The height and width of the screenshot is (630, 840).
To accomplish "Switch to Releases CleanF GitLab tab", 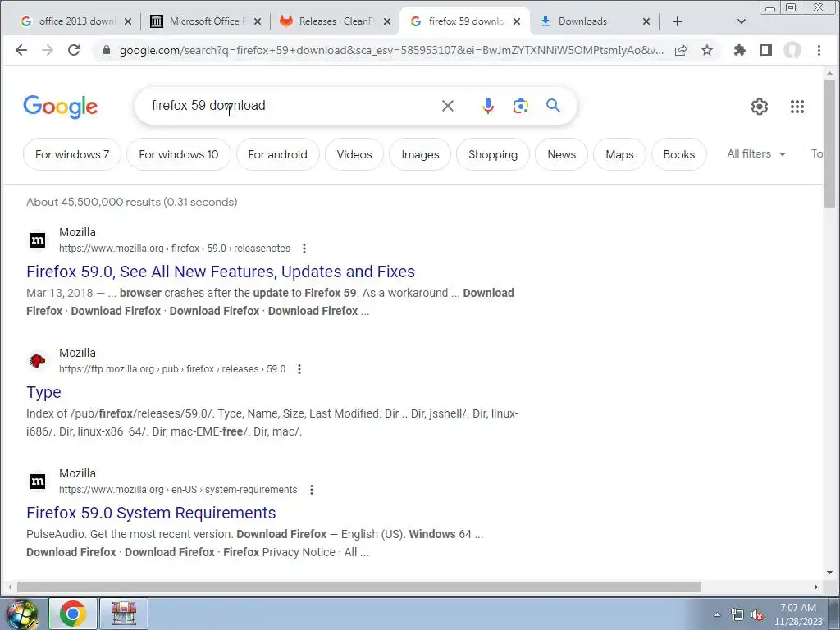I will pyautogui.click(x=336, y=21).
